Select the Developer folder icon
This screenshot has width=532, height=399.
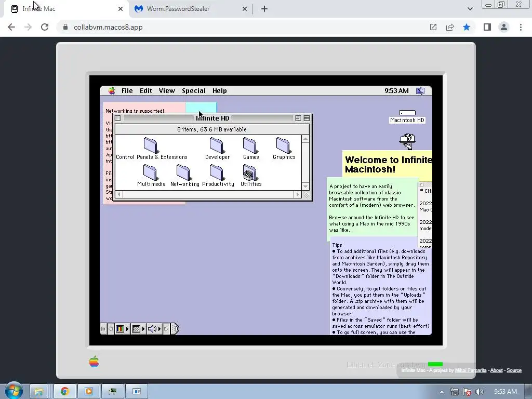(218, 149)
